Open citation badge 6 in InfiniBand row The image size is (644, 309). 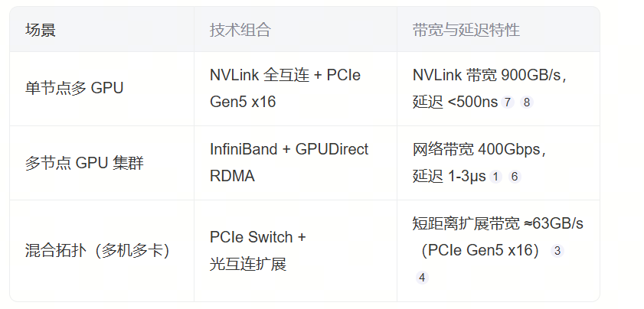[x=515, y=177]
